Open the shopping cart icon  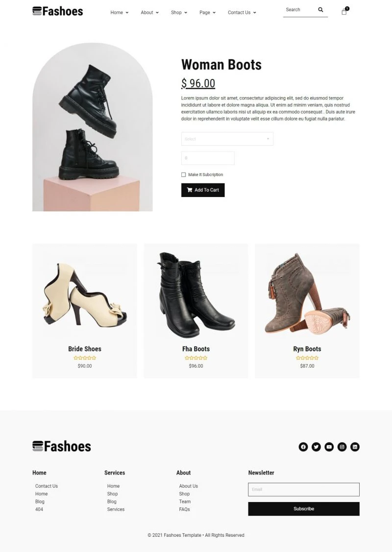pos(344,12)
